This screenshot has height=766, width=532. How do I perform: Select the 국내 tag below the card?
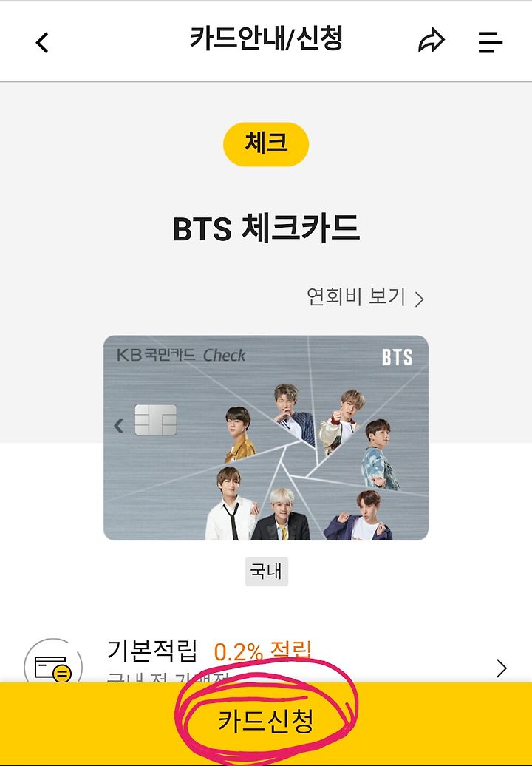[267, 571]
